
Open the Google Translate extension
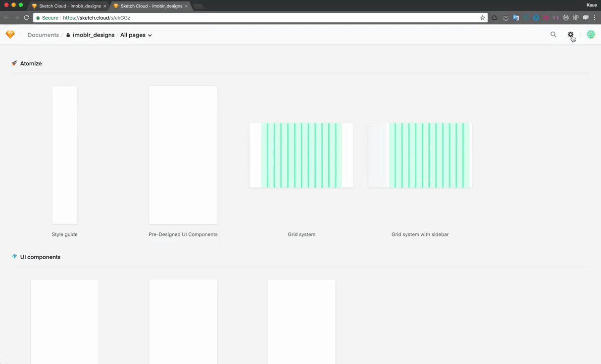coord(516,17)
